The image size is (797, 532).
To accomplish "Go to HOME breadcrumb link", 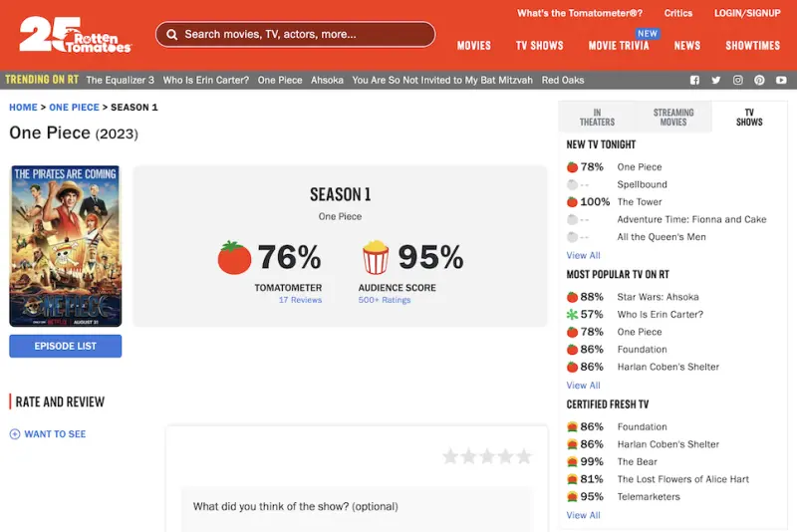I will point(23,108).
